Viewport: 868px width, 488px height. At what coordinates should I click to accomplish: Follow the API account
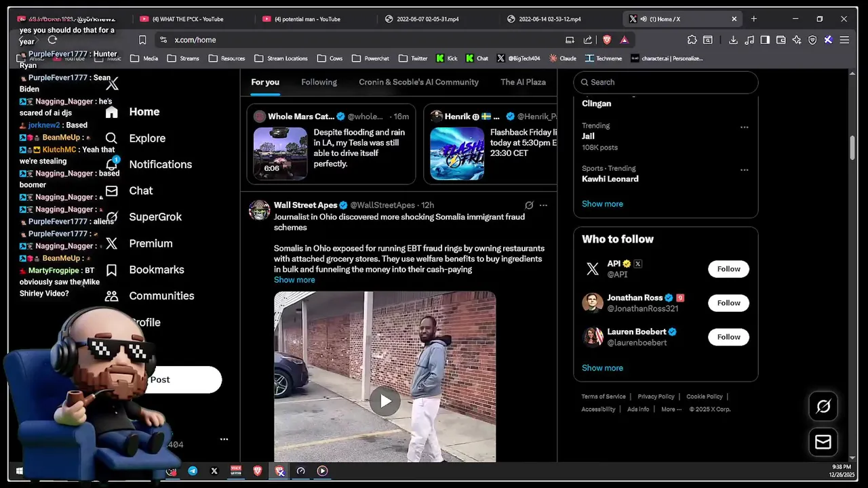[729, 269]
